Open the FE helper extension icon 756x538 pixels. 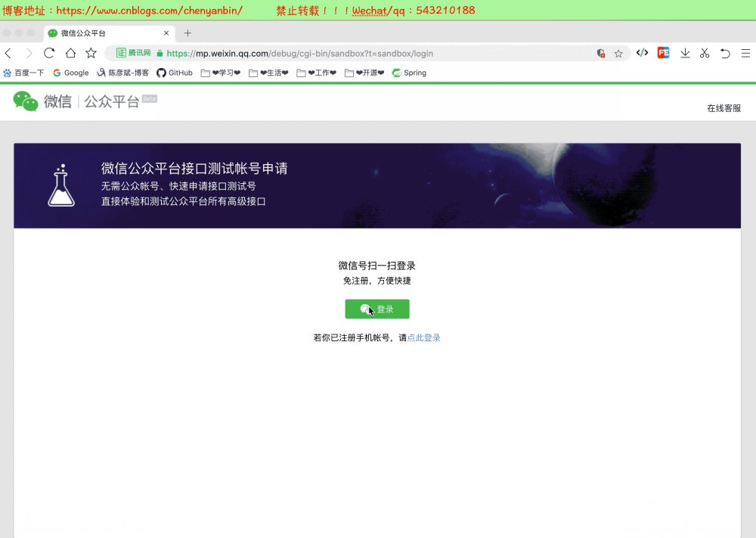coord(664,53)
